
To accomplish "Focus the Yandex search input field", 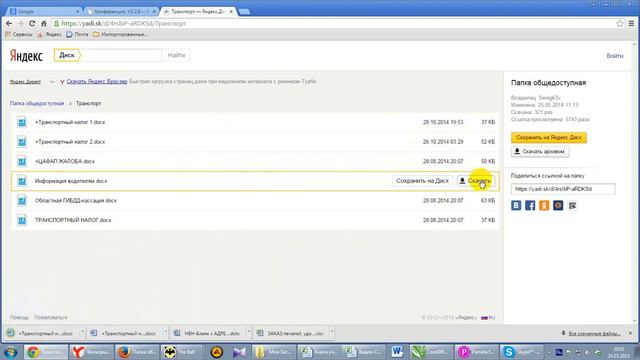I will click(121, 55).
